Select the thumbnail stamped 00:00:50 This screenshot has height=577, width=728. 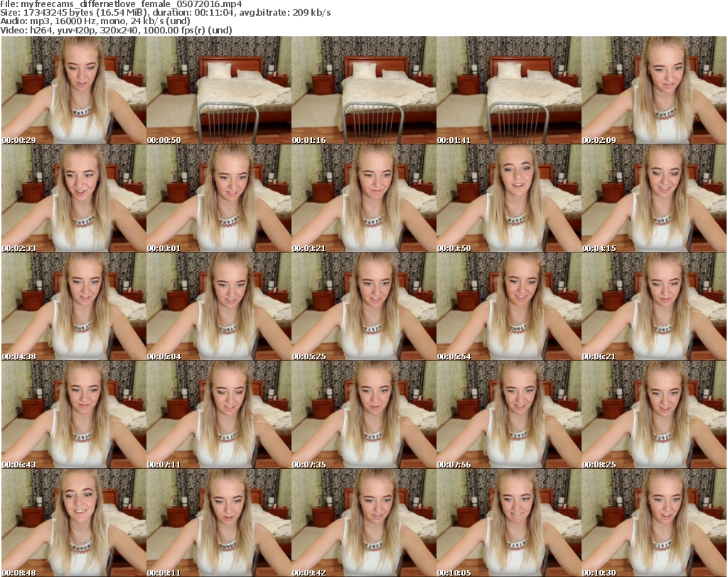pos(219,90)
